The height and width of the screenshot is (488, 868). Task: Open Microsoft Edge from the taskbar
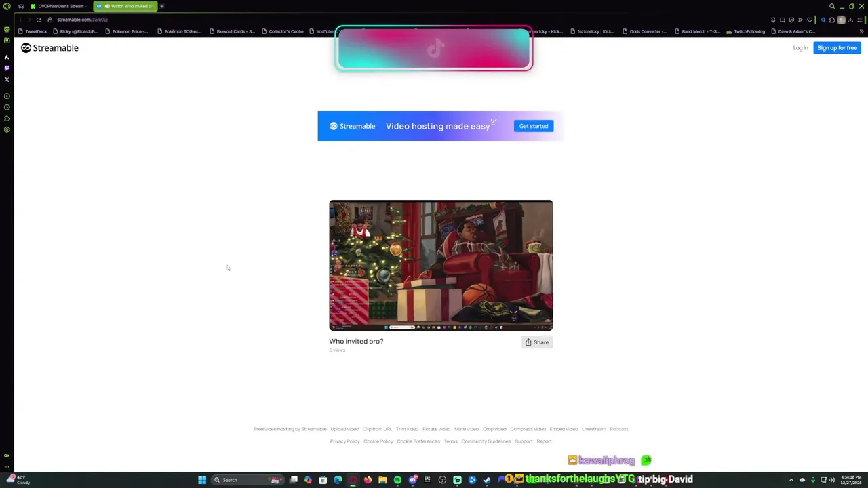pos(338,480)
